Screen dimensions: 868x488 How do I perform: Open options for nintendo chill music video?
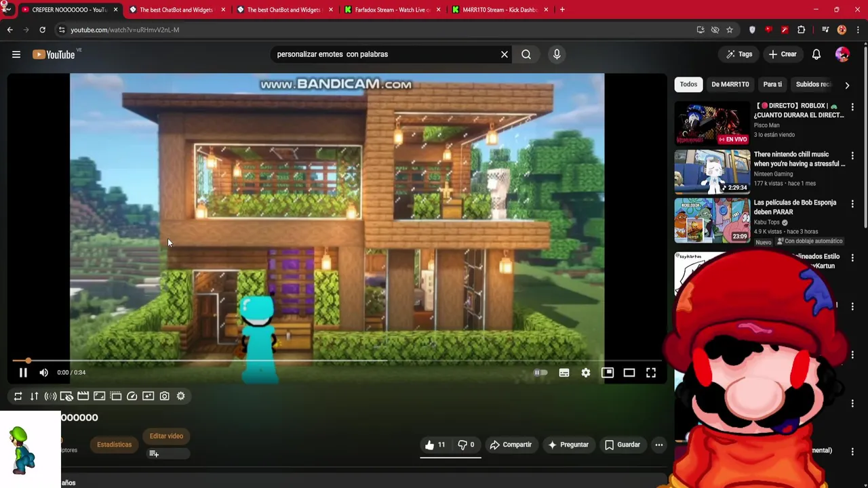point(852,156)
